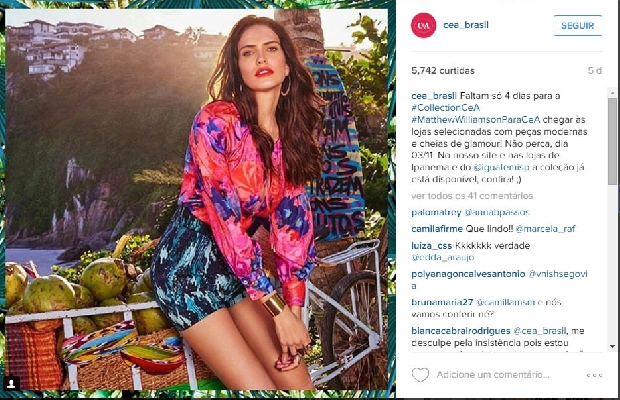Image resolution: width=620 pixels, height=400 pixels.
Task: Open the #CollectionCeA hashtag
Action: click(445, 108)
